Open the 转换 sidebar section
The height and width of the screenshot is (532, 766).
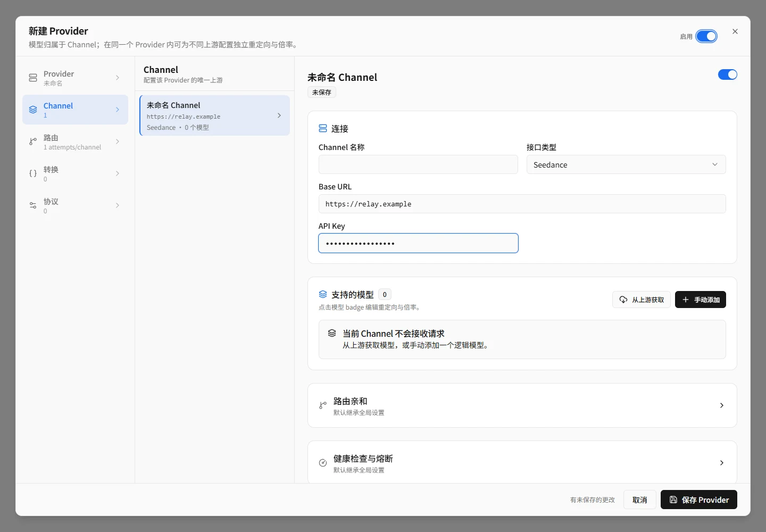pyautogui.click(x=75, y=173)
